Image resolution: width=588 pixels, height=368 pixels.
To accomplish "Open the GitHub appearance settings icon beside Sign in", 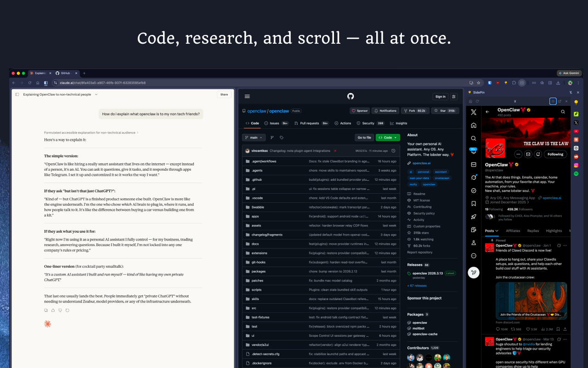I will click(454, 97).
